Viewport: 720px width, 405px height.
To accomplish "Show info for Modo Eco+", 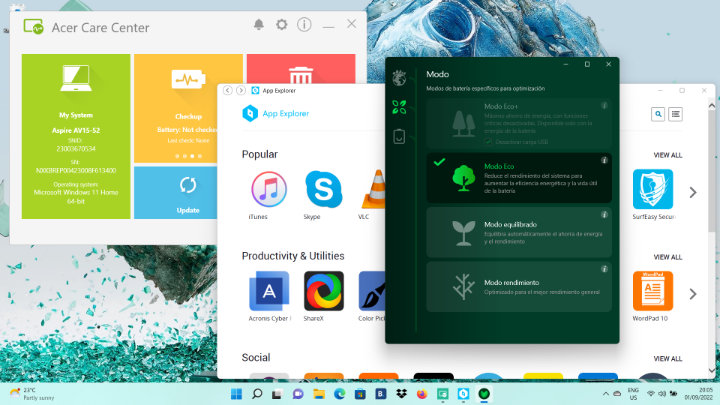I will pyautogui.click(x=604, y=106).
